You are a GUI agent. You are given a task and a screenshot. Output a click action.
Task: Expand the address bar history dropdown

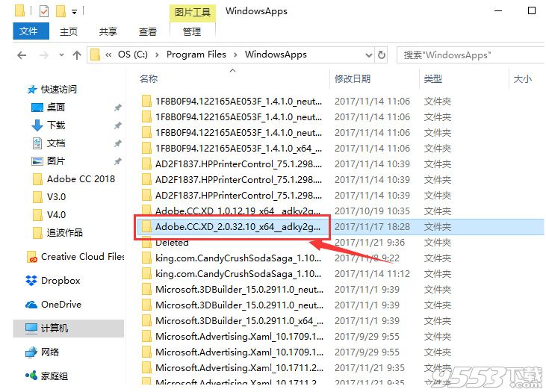coord(368,55)
